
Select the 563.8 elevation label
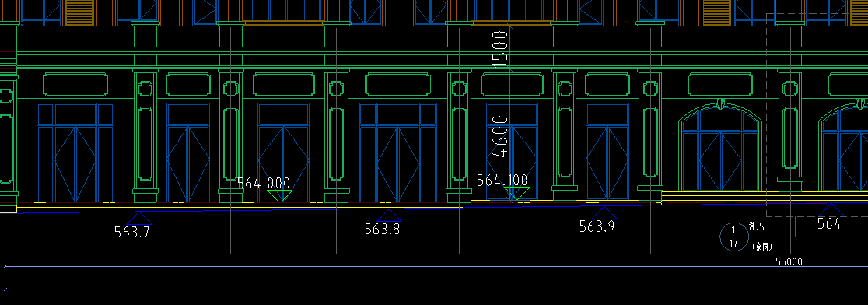tap(382, 229)
